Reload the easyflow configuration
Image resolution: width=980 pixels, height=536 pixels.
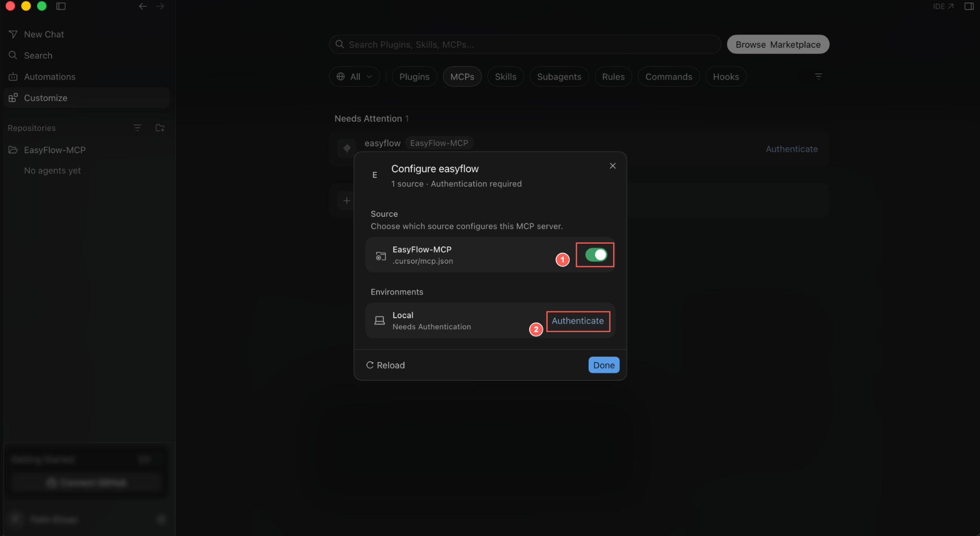[x=386, y=365]
